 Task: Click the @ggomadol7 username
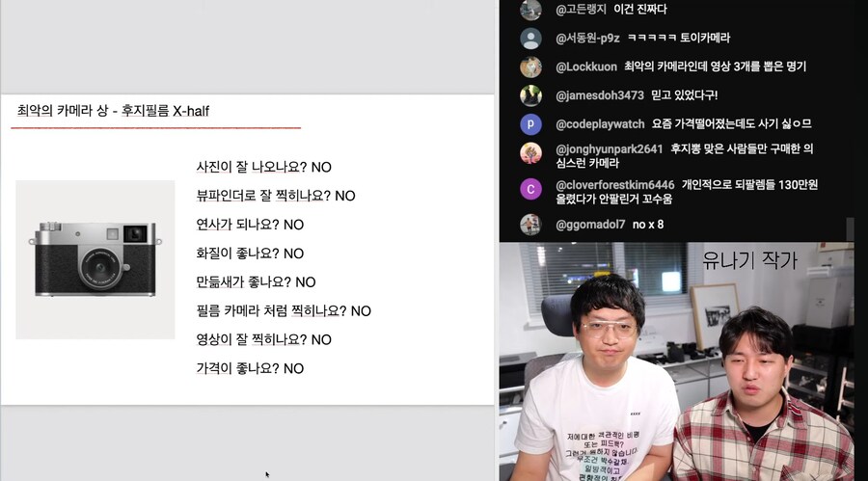coord(590,225)
